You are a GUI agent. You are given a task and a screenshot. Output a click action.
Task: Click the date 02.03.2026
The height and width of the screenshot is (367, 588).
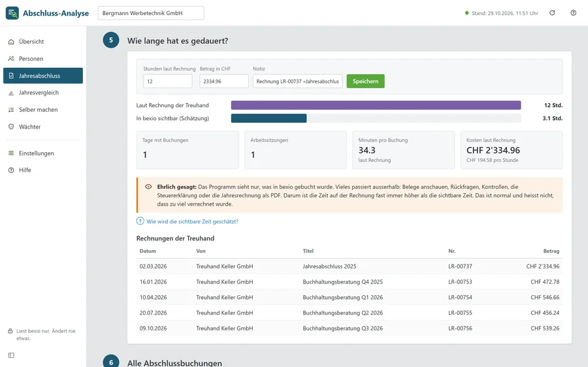click(x=153, y=266)
